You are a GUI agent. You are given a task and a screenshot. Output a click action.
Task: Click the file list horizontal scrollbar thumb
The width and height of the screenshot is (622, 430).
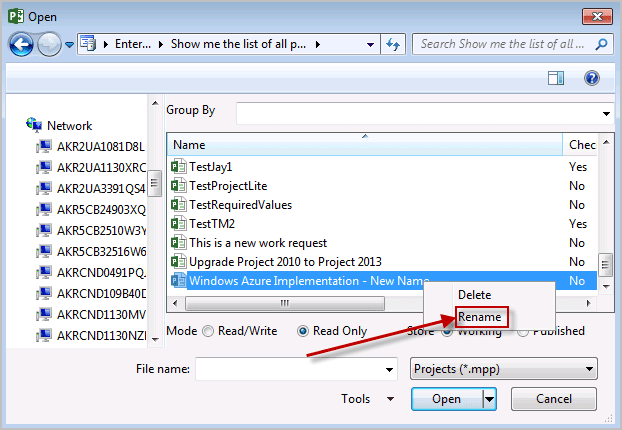pos(285,303)
